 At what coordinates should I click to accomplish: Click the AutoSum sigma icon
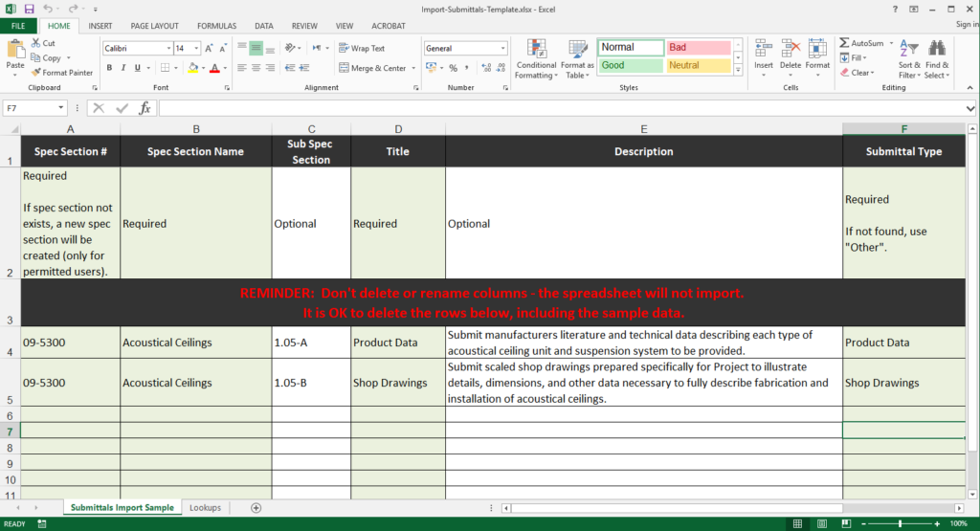[844, 43]
